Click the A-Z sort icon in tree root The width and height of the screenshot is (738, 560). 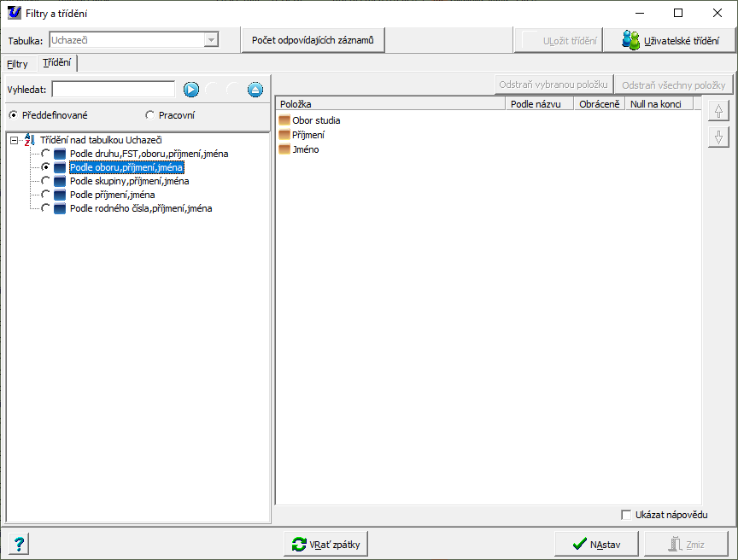pos(30,140)
